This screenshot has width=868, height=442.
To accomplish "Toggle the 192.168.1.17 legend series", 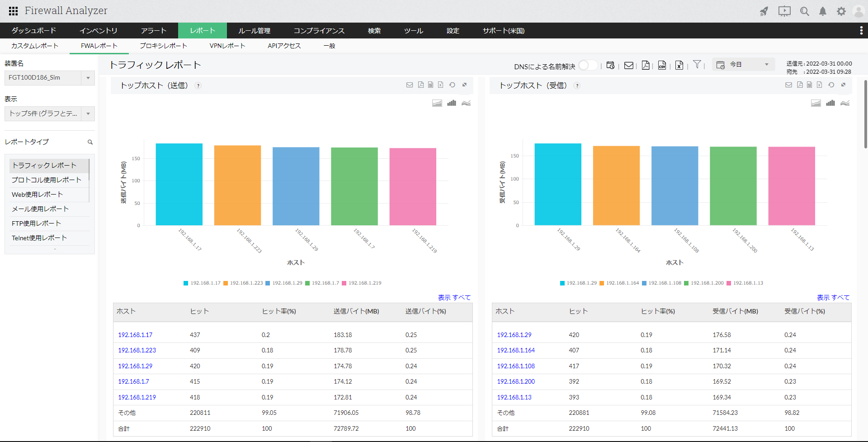I will [x=202, y=283].
